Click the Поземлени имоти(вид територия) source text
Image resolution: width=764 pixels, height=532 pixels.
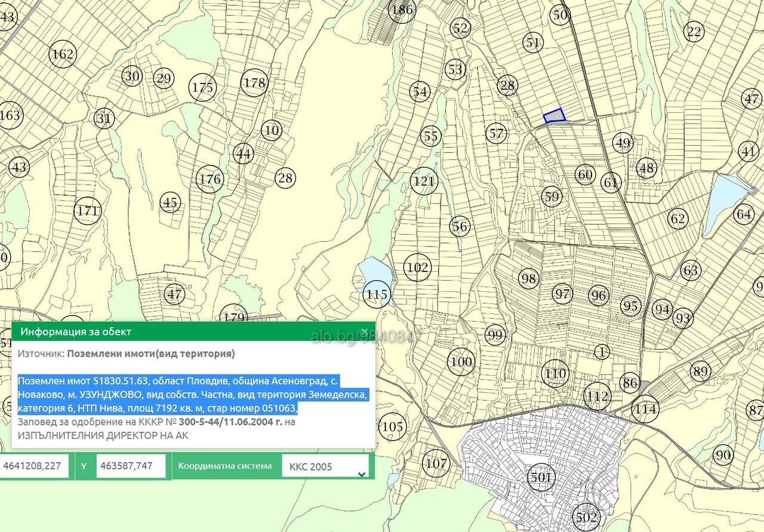[151, 353]
